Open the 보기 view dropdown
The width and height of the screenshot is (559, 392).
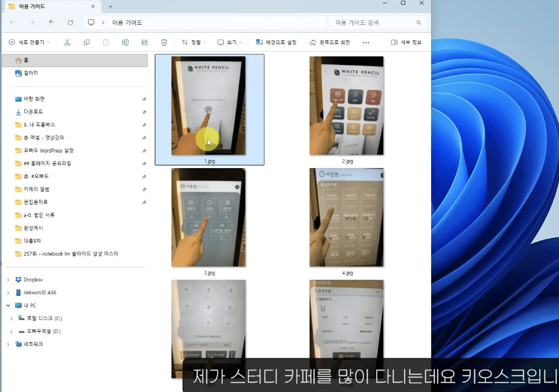click(230, 42)
